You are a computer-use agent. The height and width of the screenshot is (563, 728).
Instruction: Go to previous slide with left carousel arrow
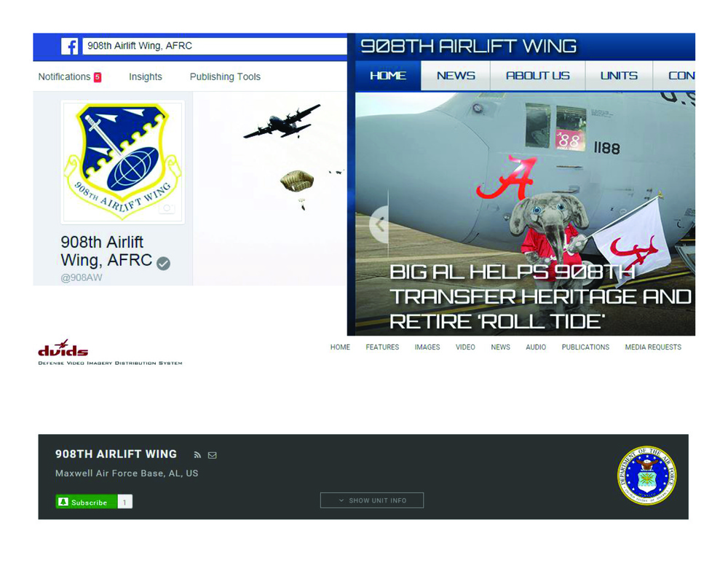379,224
